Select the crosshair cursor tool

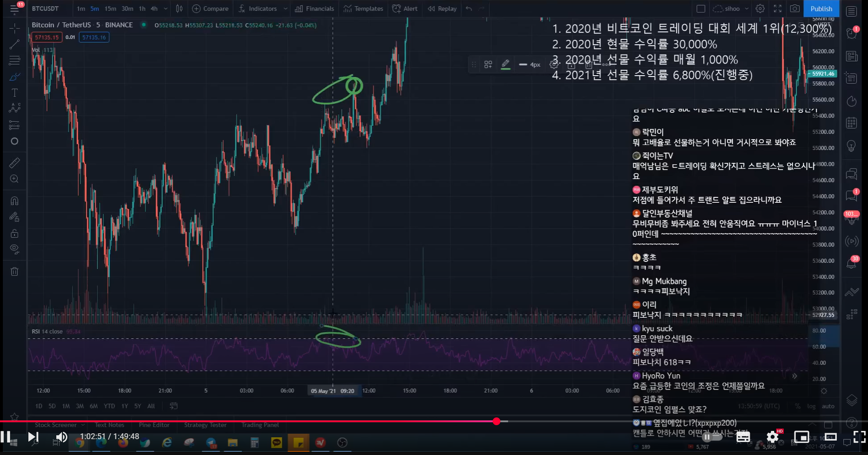click(14, 28)
